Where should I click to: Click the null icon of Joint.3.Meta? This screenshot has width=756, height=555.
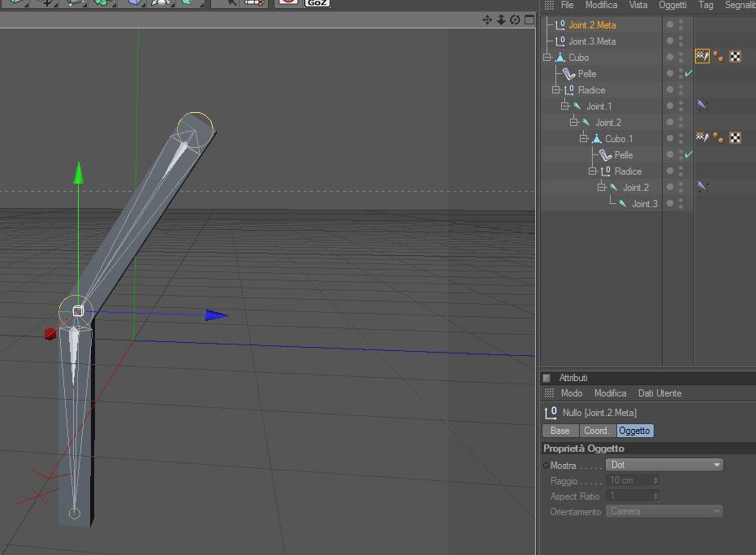click(x=559, y=41)
